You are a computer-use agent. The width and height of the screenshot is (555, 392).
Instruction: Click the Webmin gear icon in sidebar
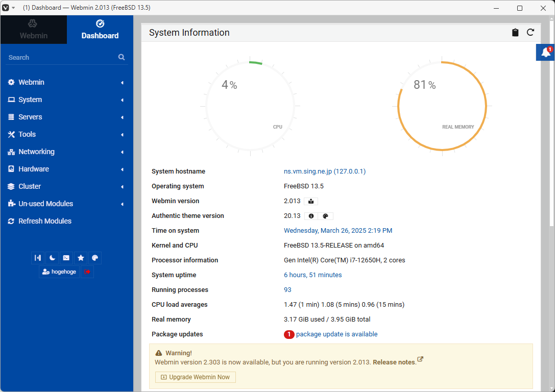point(11,82)
